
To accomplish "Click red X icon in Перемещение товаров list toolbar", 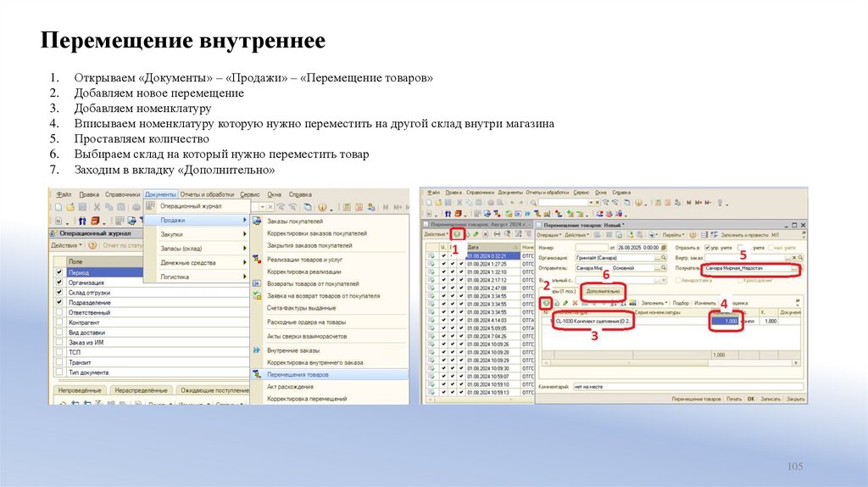I will coord(486,234).
